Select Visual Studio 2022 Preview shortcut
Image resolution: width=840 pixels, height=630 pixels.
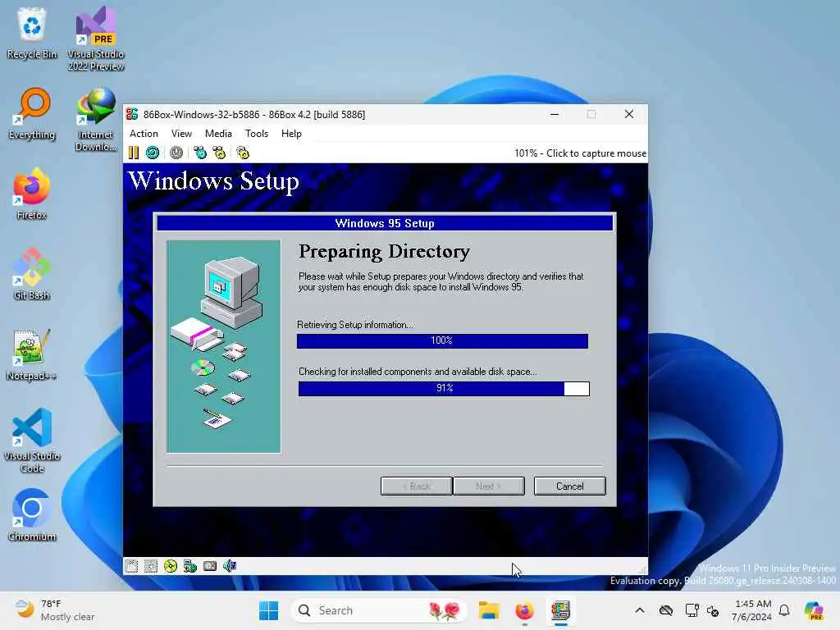[x=96, y=39]
